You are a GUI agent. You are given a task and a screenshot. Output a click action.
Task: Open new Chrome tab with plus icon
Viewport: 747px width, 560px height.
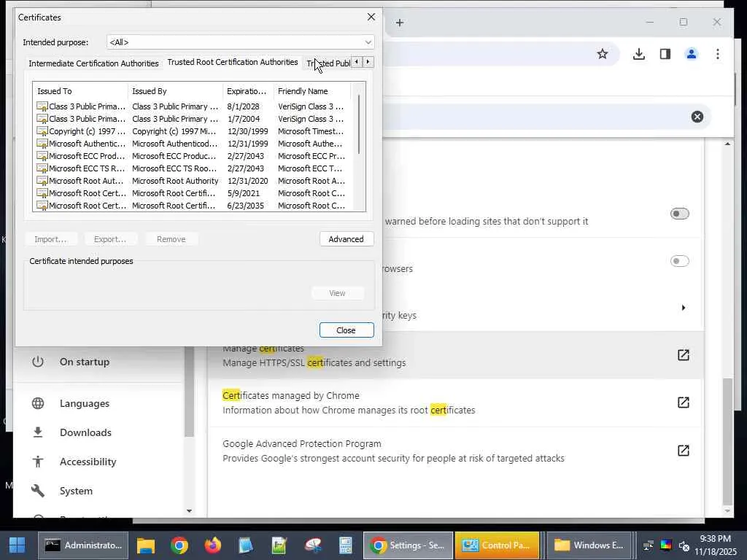click(400, 23)
